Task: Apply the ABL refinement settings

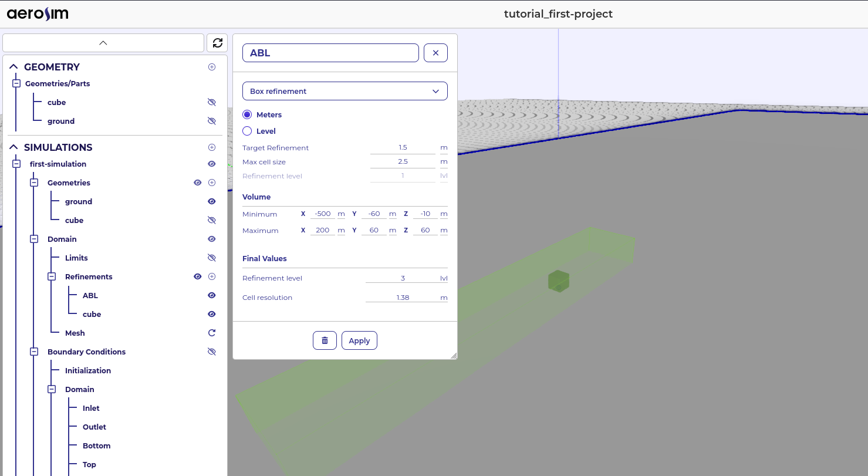Action: [x=359, y=340]
